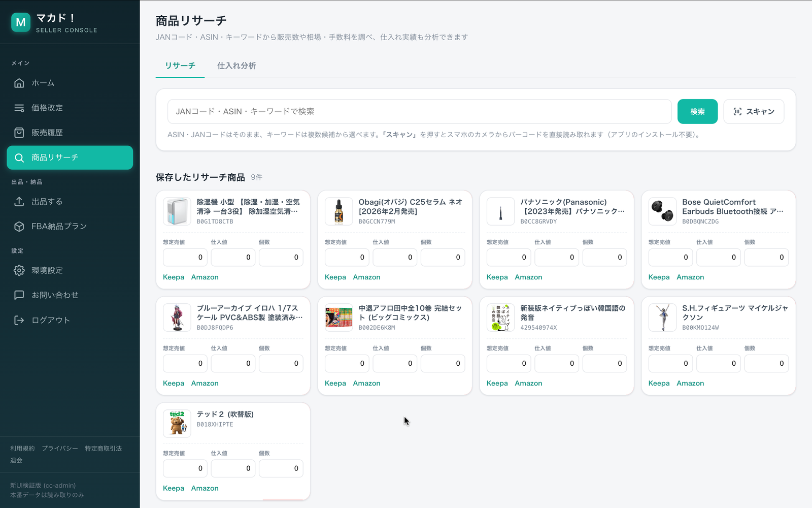Viewport: 812px width, 508px height.
Task: Click the code text 429540974X
Action: tap(538, 328)
